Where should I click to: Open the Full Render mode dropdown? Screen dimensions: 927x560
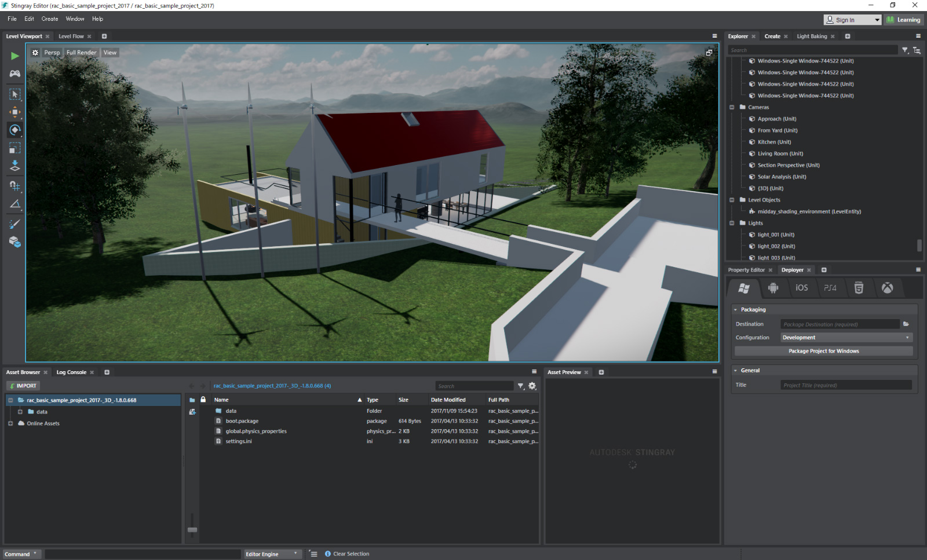tap(81, 53)
